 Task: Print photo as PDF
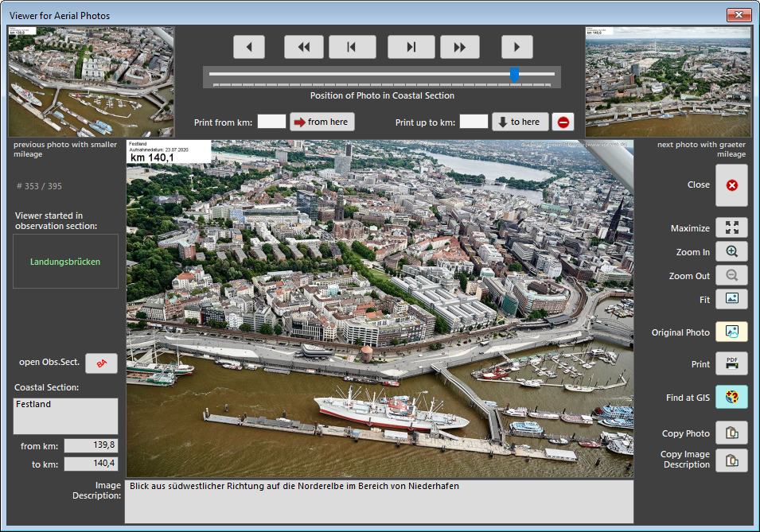[731, 364]
